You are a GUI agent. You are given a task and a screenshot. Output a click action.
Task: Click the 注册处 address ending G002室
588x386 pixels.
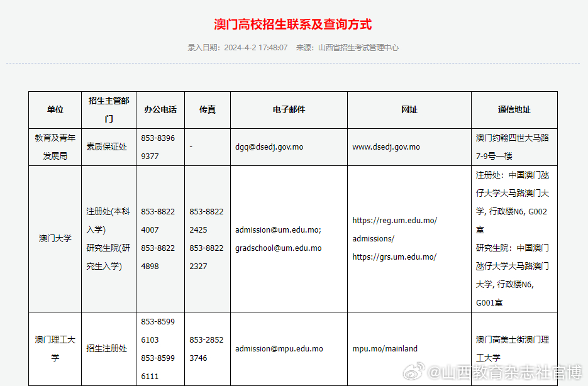pos(513,202)
